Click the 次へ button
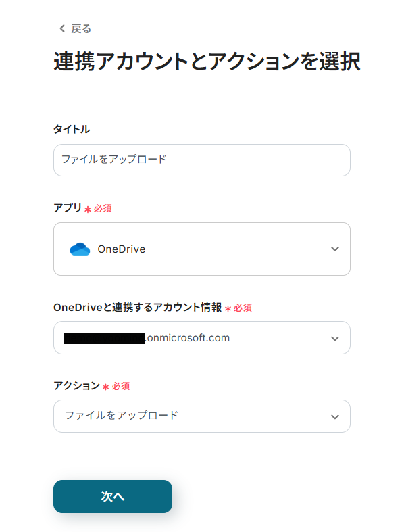 113,496
